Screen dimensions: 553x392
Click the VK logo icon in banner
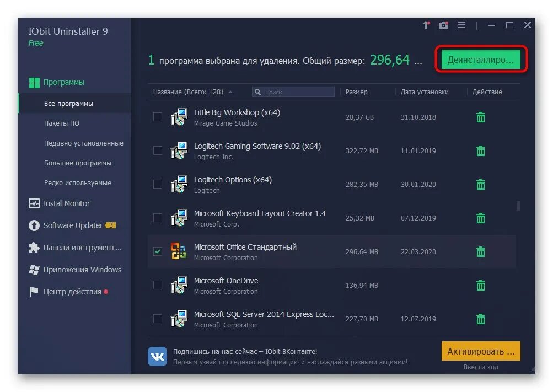coord(157,356)
